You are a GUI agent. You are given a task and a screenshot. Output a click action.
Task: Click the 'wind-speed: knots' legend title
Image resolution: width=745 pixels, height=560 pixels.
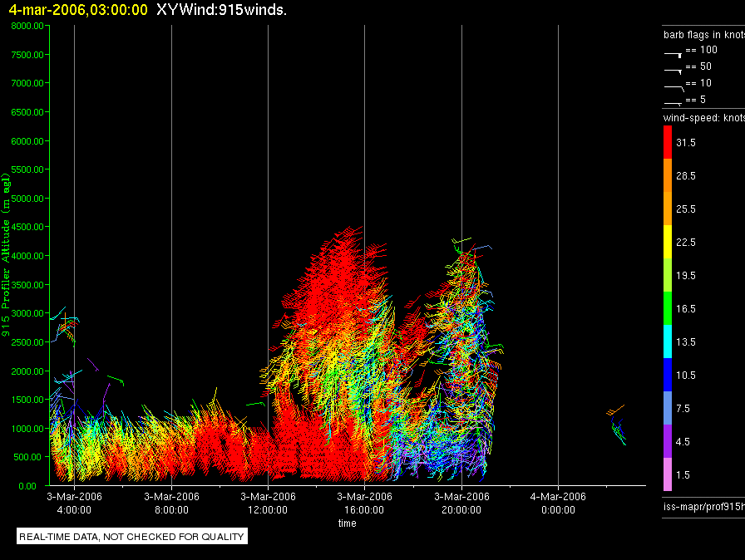704,118
